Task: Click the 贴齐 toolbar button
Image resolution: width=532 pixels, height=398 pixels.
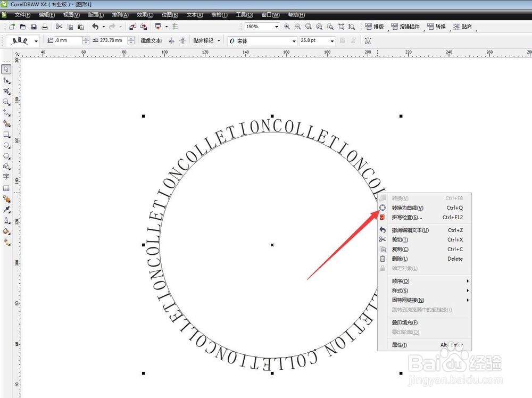Action: [462, 27]
